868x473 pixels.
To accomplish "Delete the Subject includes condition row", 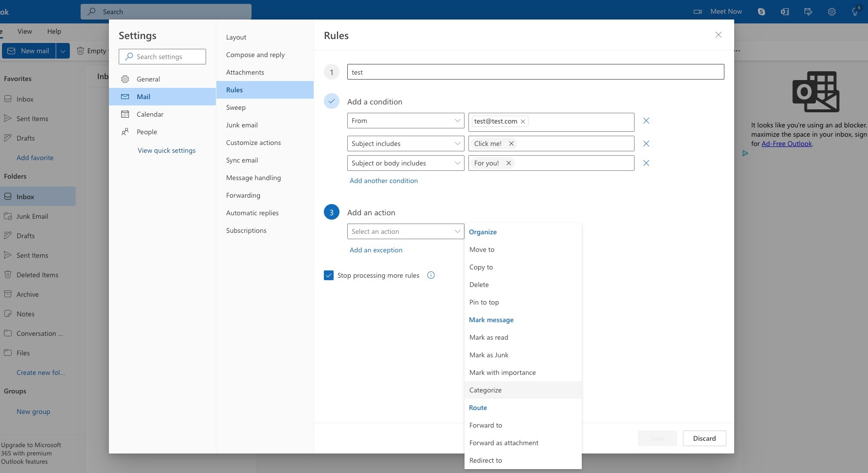I will point(646,144).
